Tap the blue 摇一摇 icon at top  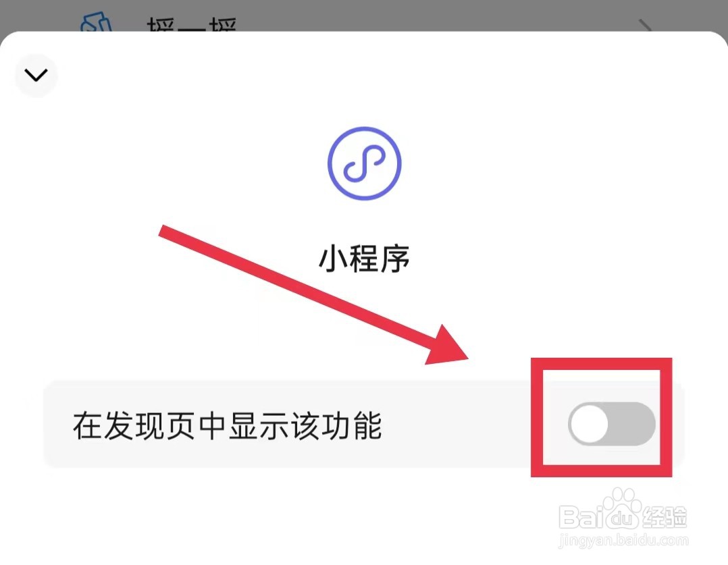(96, 22)
